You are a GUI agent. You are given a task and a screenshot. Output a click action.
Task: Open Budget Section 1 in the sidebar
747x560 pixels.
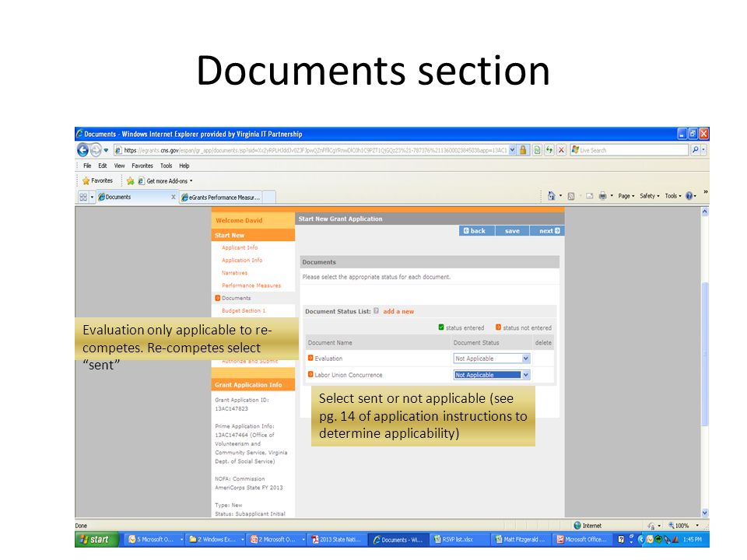[244, 310]
